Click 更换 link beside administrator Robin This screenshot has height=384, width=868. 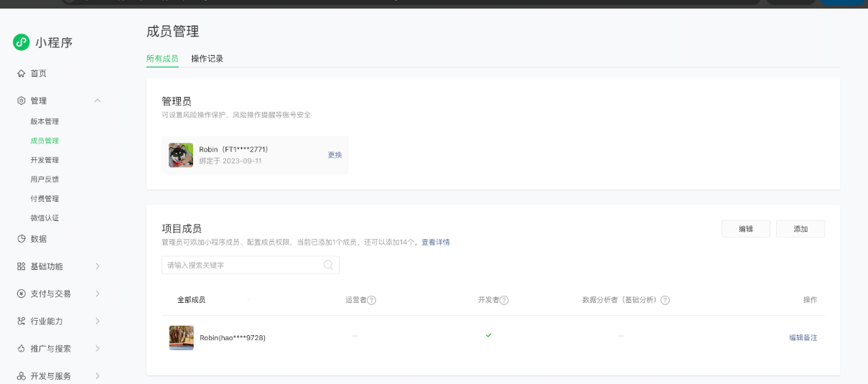pos(335,155)
